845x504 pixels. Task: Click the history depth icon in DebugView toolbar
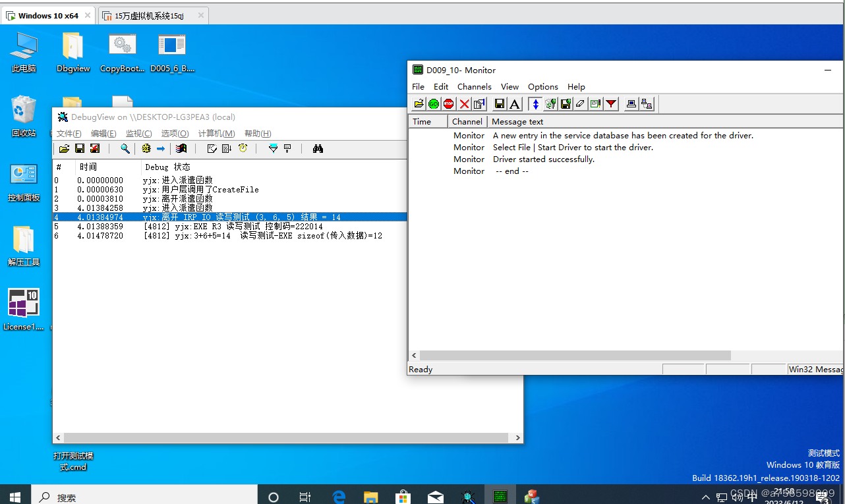coord(212,148)
